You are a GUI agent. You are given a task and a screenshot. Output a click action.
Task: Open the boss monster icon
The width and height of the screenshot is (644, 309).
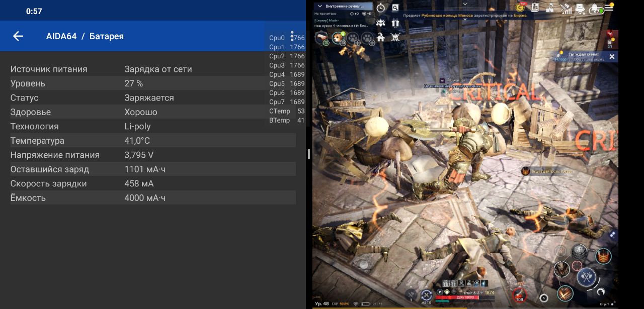(381, 23)
